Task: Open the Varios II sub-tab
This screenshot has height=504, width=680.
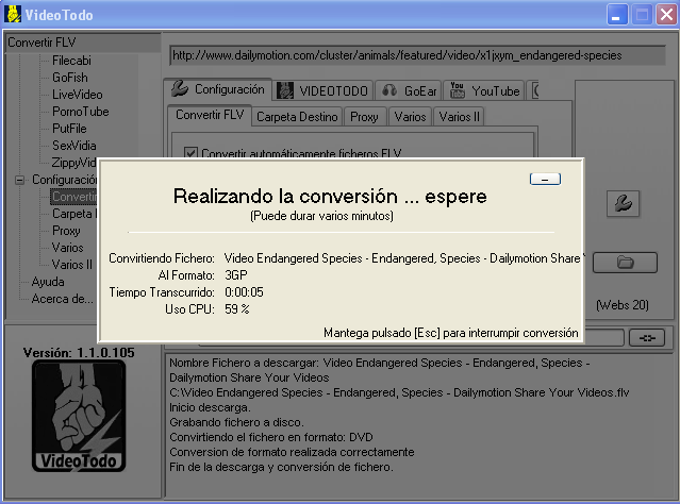Action: pyautogui.click(x=459, y=117)
